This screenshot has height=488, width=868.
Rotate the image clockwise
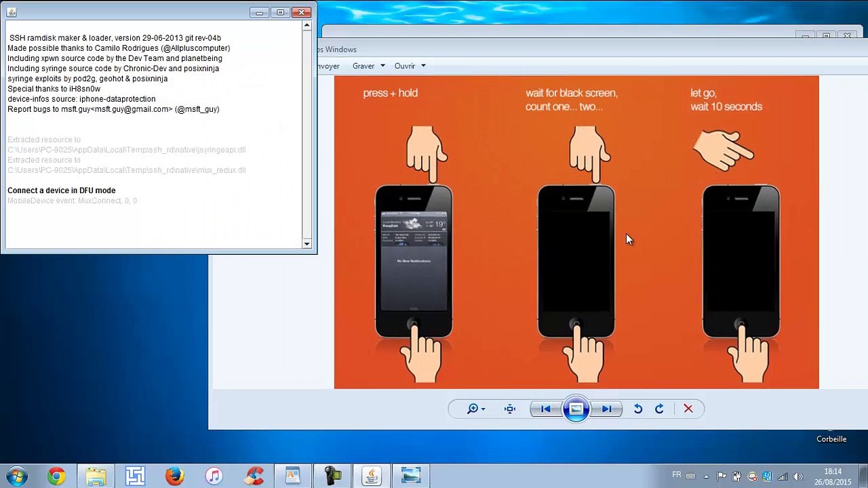pyautogui.click(x=659, y=409)
